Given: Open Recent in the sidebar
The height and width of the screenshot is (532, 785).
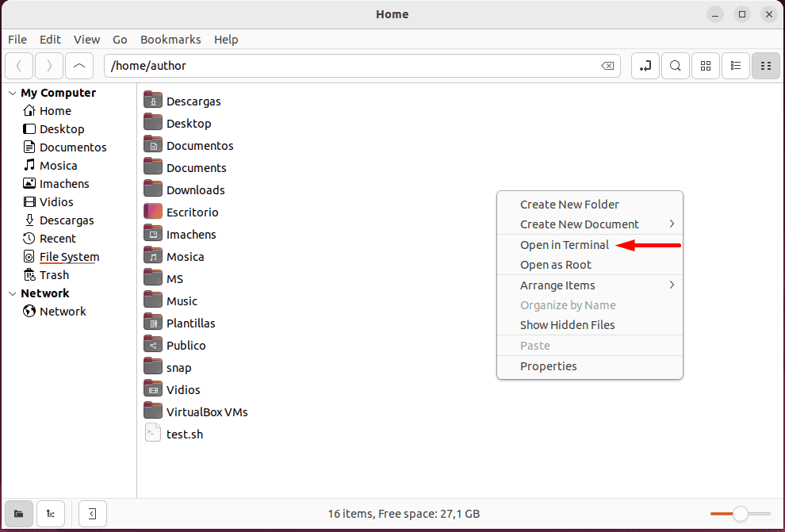Looking at the screenshot, I should coord(49,239).
